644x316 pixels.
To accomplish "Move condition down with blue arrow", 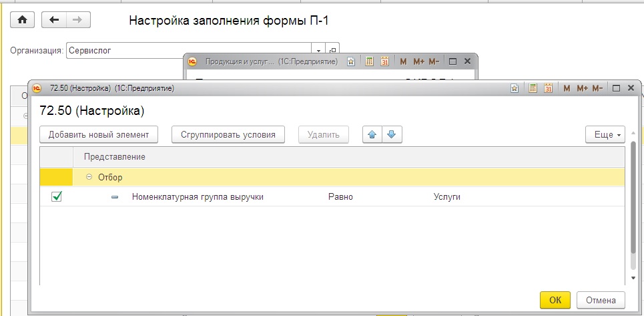I will coord(392,134).
